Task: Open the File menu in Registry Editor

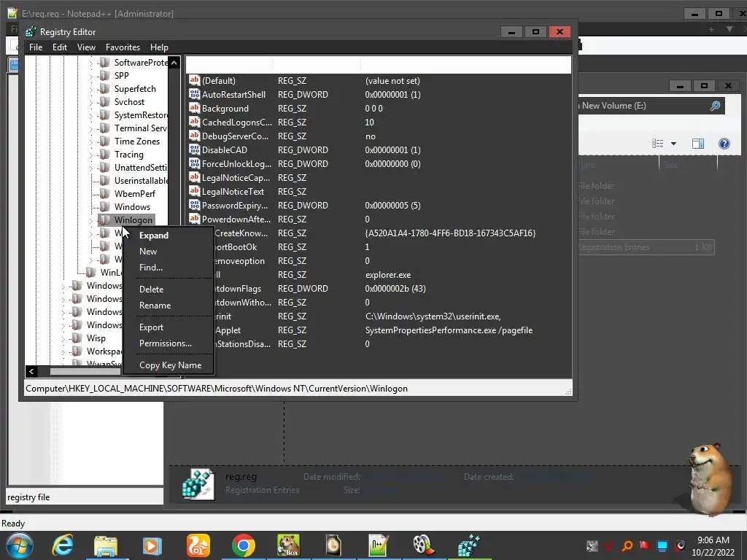Action: point(36,47)
